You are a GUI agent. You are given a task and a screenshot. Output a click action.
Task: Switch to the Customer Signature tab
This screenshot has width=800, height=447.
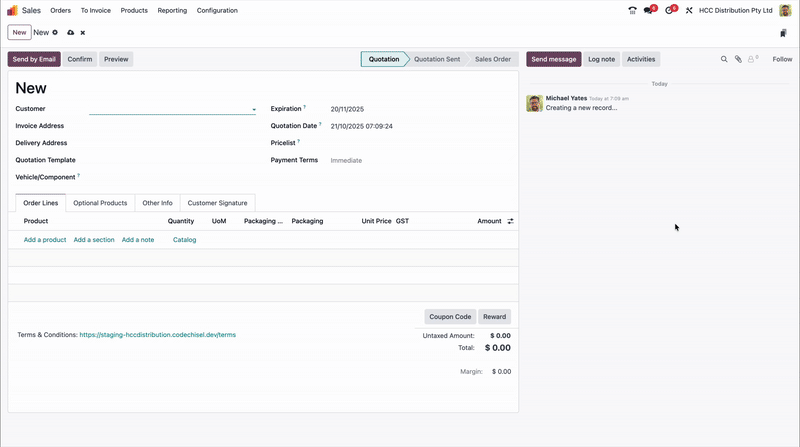pyautogui.click(x=217, y=203)
